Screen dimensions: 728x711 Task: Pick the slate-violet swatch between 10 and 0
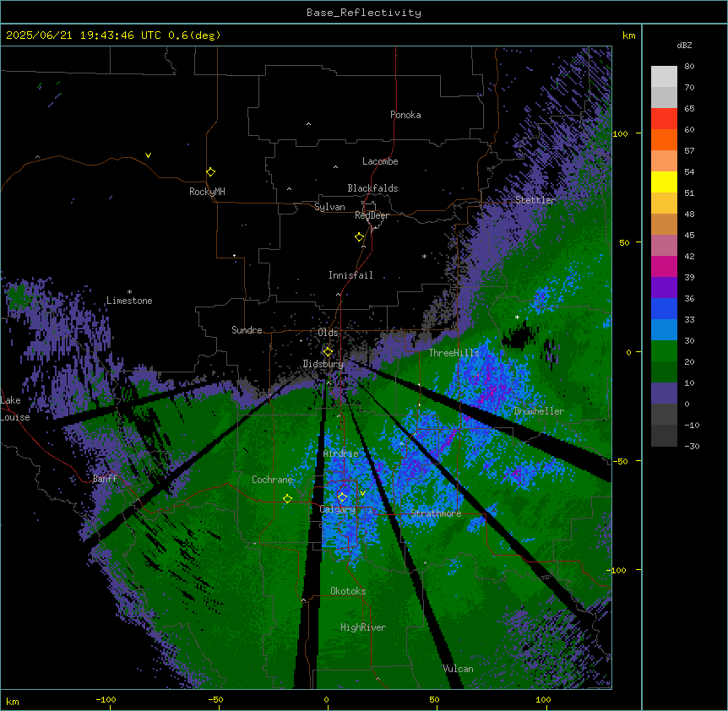pos(664,393)
